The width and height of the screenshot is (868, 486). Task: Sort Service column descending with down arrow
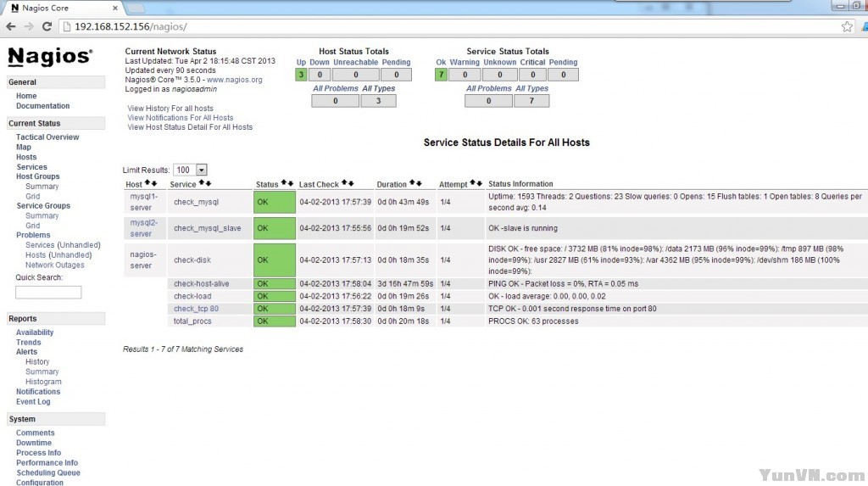(209, 183)
